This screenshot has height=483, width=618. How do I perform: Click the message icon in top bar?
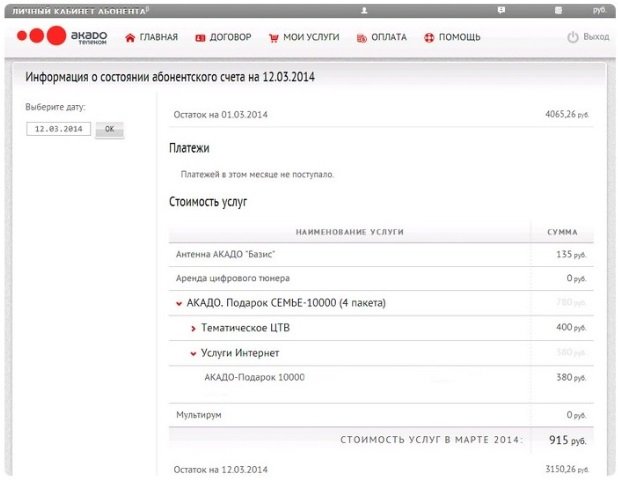coord(501,10)
